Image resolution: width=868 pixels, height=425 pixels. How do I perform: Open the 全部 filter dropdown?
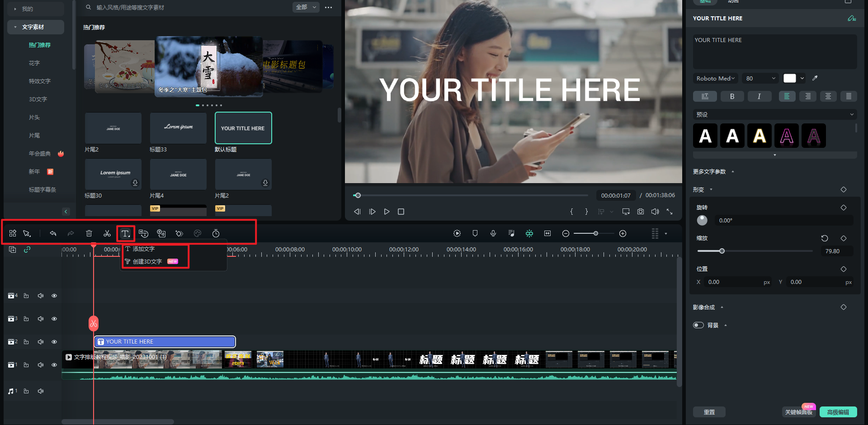coord(306,7)
